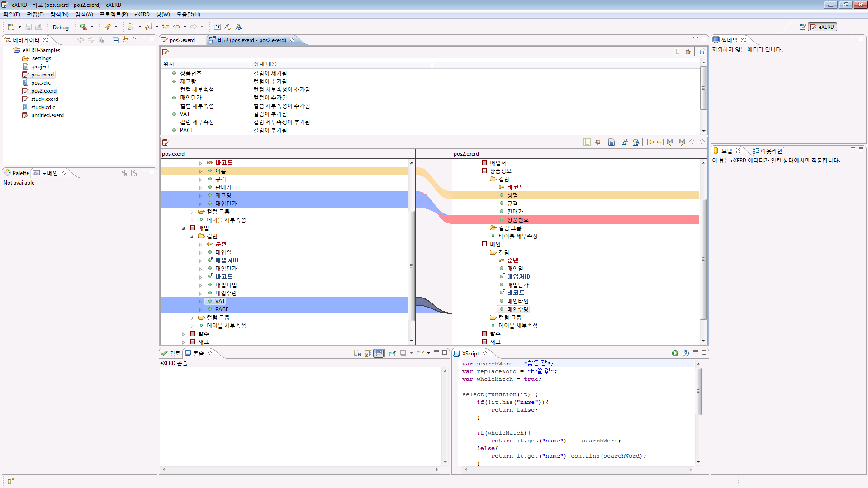Click the pos.exerd tree vertical scrollbar
The image size is (868, 488).
click(411, 265)
